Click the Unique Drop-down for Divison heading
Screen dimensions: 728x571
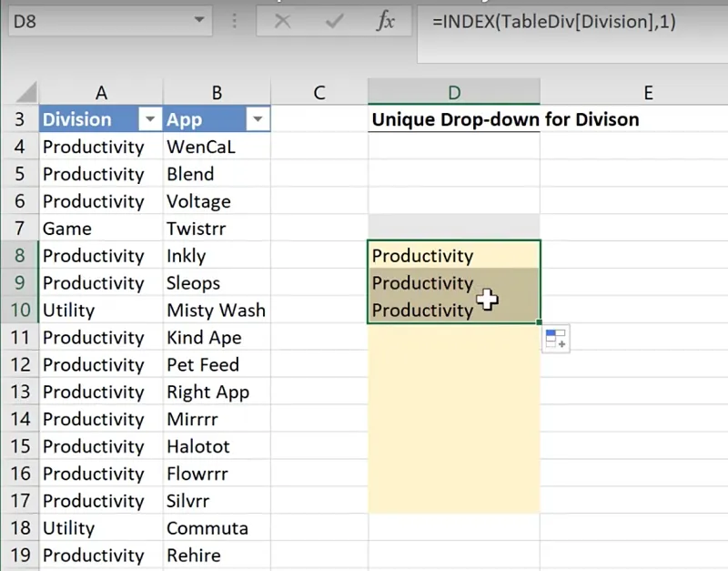pyautogui.click(x=505, y=119)
